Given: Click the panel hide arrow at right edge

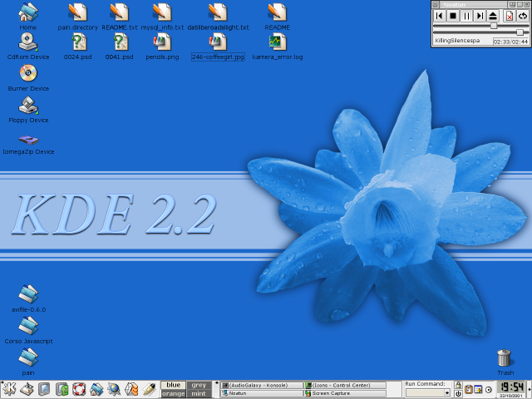Looking at the screenshot, I should (530, 390).
